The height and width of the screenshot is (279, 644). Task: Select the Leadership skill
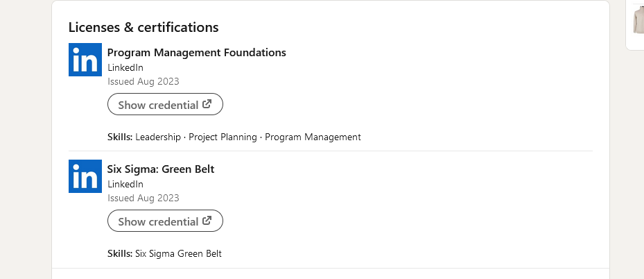pyautogui.click(x=158, y=137)
